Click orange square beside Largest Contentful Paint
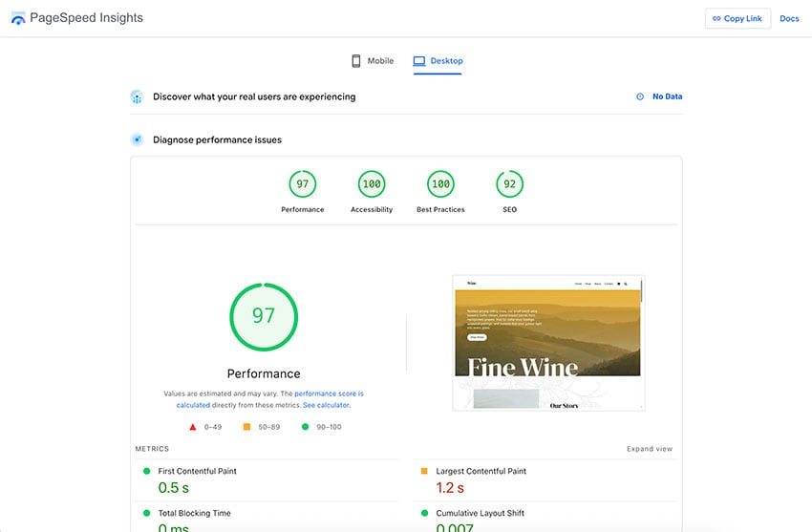Viewport: 812px width, 532px height. coord(424,471)
